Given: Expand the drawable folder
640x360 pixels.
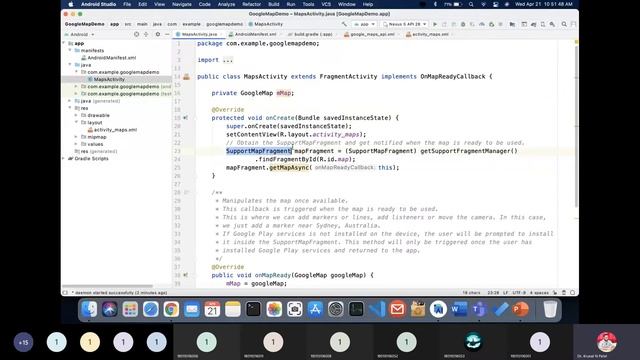Looking at the screenshot, I should (76, 115).
